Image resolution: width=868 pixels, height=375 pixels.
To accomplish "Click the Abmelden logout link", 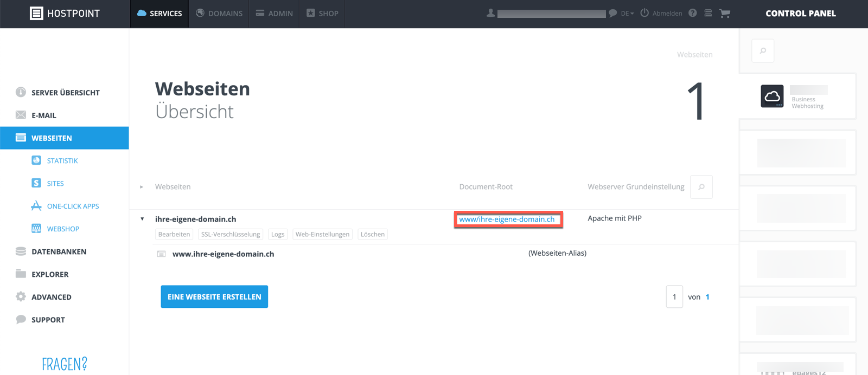I will coord(667,14).
